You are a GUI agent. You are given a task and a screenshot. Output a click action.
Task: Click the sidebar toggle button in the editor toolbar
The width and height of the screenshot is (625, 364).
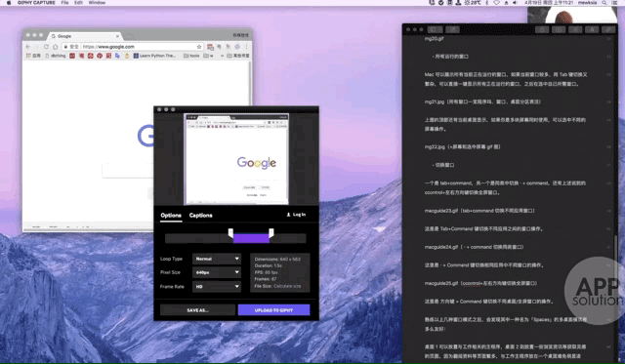[435, 29]
